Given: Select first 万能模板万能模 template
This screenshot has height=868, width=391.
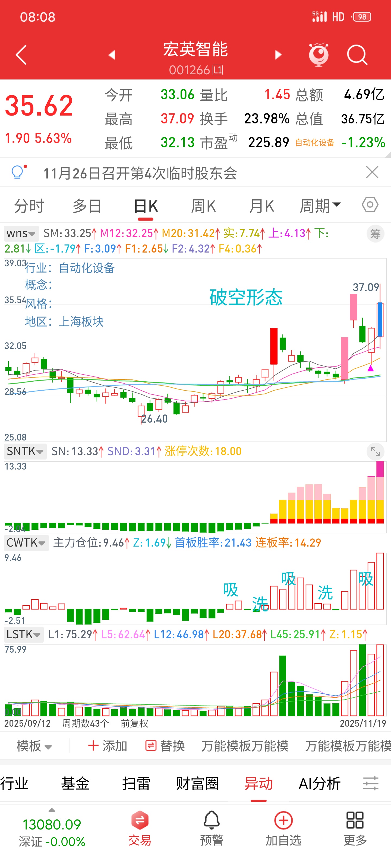Looking at the screenshot, I should click(245, 746).
